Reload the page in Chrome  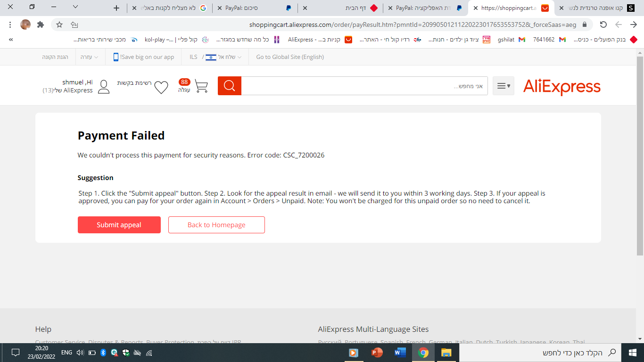[603, 25]
